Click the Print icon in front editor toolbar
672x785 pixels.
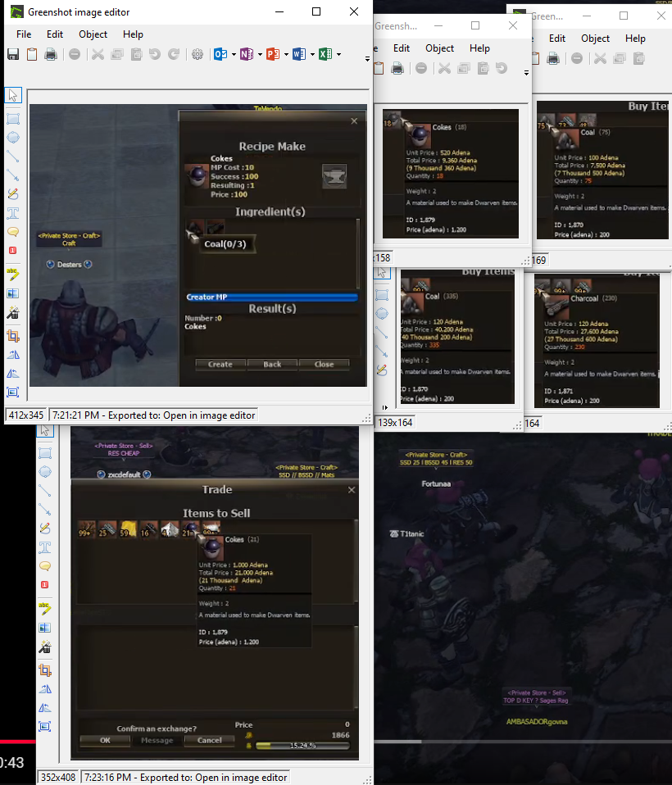tap(51, 54)
